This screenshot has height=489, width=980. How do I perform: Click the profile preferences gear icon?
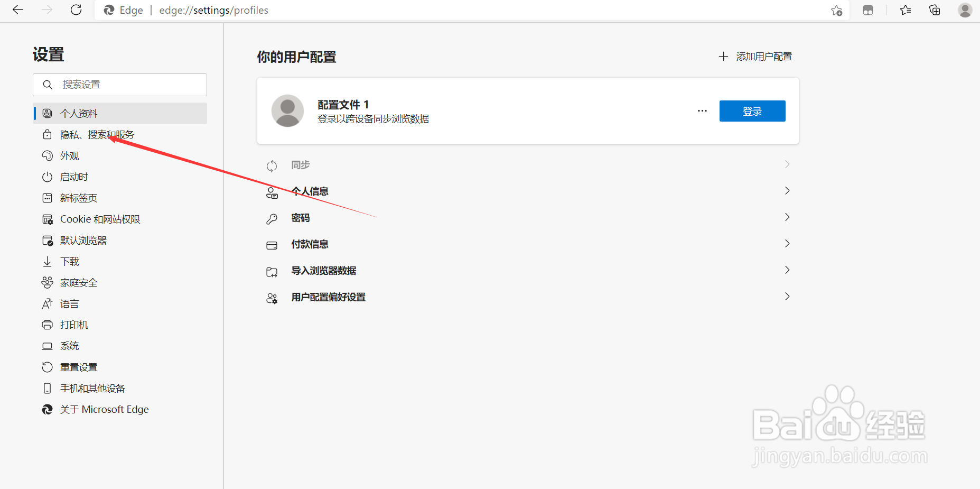point(272,299)
